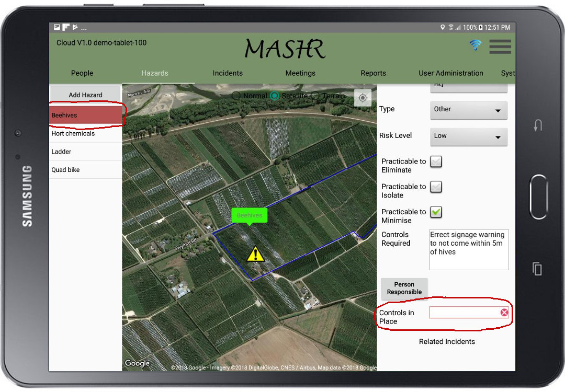The width and height of the screenshot is (565, 392).
Task: Tap the blue Wi-Fi sync icon
Action: pos(475,45)
